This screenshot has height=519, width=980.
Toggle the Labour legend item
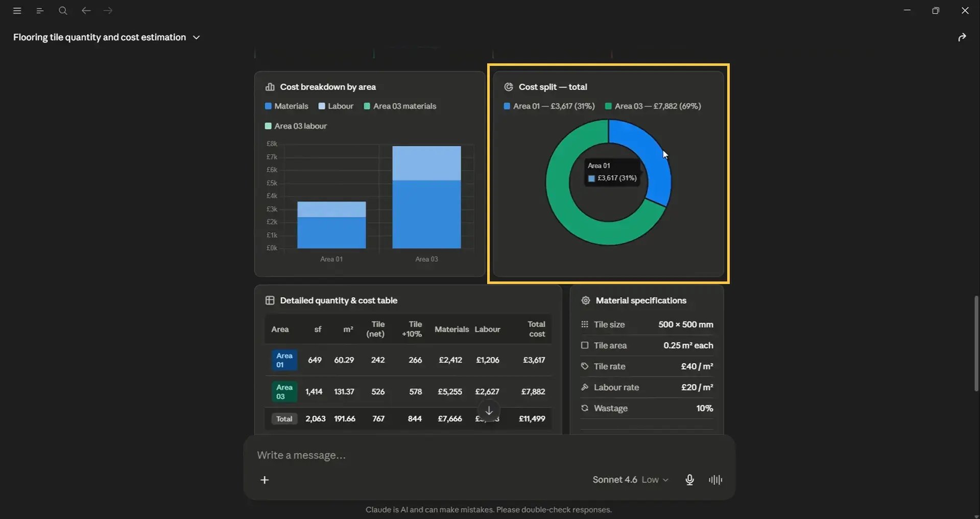[336, 106]
